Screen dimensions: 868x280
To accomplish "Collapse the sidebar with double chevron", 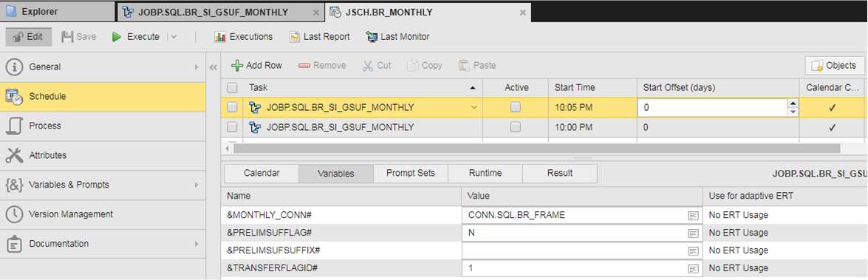I will [213, 67].
